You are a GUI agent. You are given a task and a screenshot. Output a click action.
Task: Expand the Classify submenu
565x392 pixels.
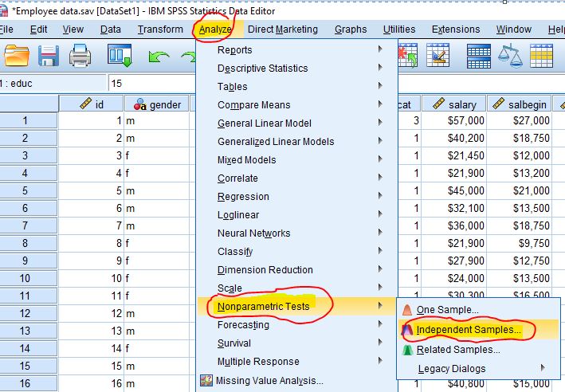point(297,252)
